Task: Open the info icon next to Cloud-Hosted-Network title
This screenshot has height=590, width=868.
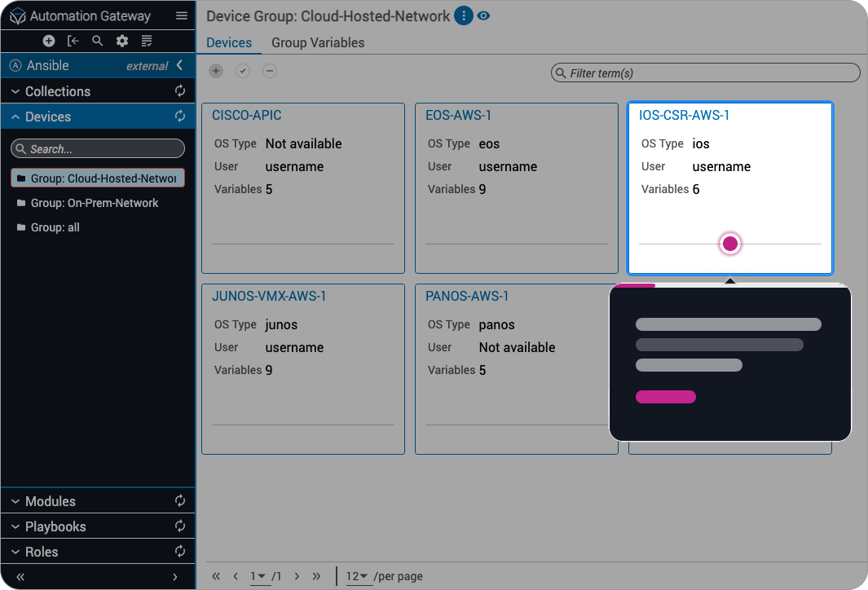Action: (463, 15)
